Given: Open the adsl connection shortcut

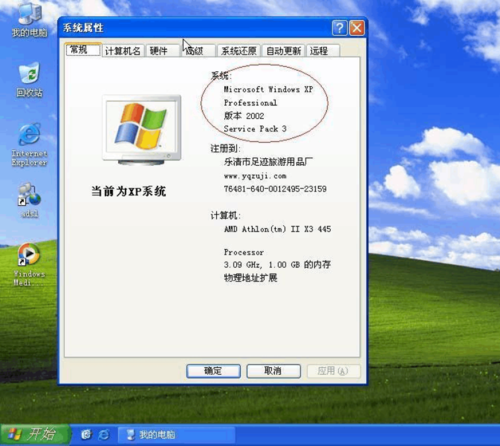Looking at the screenshot, I should [29, 200].
